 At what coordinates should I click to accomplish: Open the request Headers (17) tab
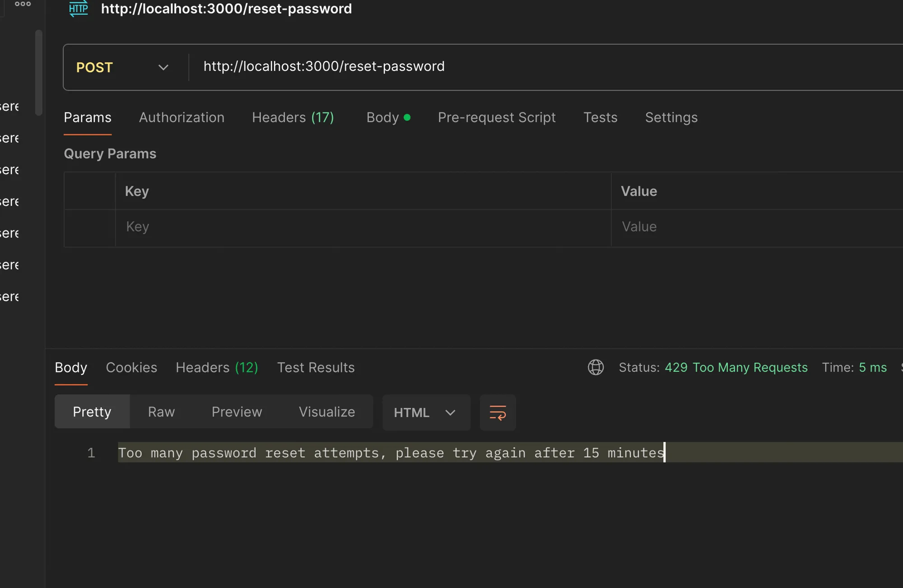[293, 117]
